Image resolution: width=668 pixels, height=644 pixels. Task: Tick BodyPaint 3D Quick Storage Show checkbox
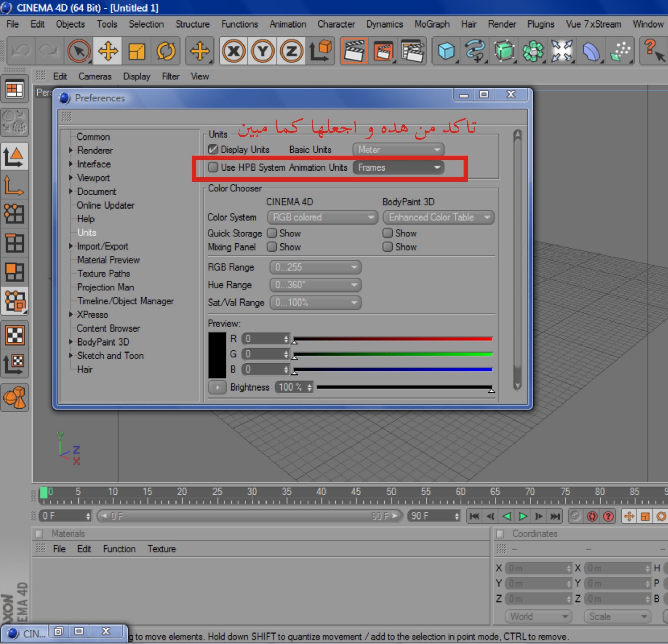[388, 233]
